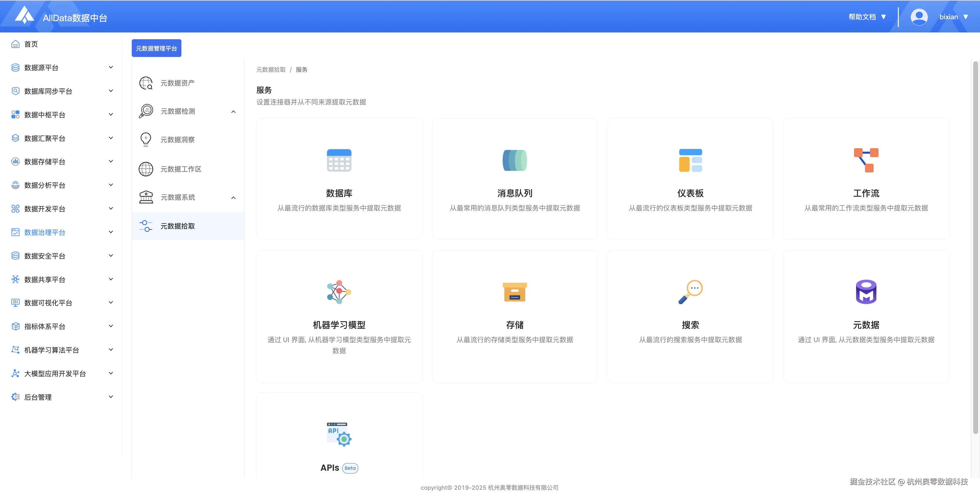The width and height of the screenshot is (980, 498).
Task: Click the 元数据拾取 breadcrumb link
Action: pyautogui.click(x=271, y=70)
